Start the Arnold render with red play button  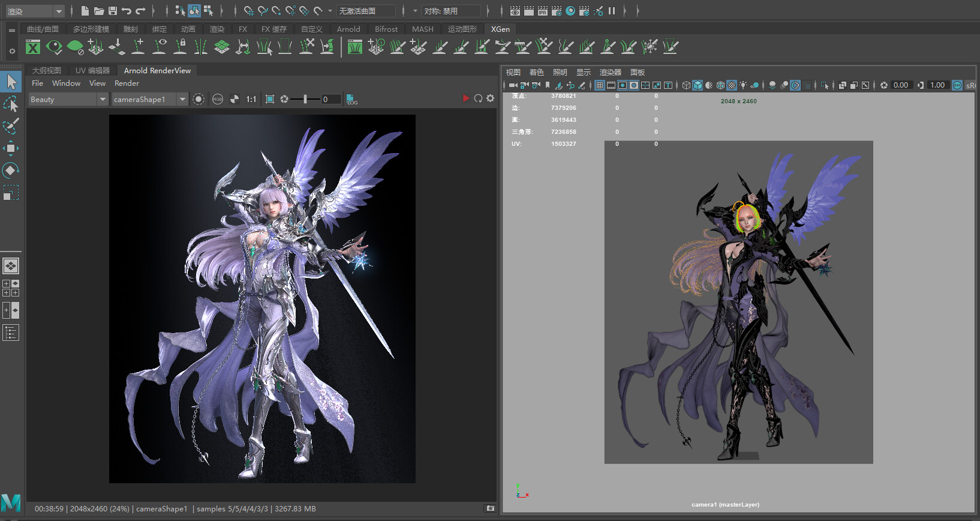coord(465,98)
